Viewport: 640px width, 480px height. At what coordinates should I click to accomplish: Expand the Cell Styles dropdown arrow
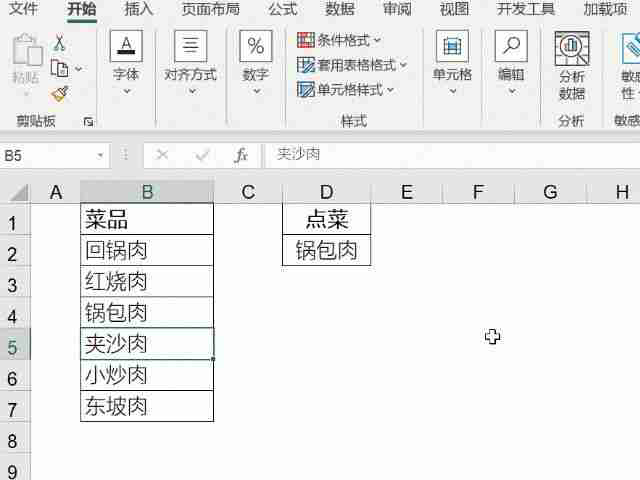391,89
